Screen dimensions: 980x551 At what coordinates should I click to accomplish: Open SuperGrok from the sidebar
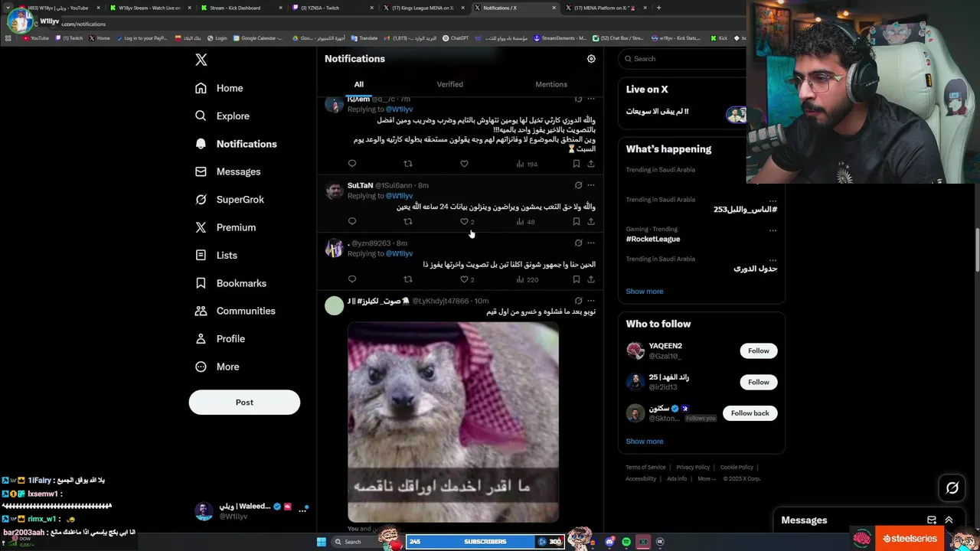pos(229,199)
